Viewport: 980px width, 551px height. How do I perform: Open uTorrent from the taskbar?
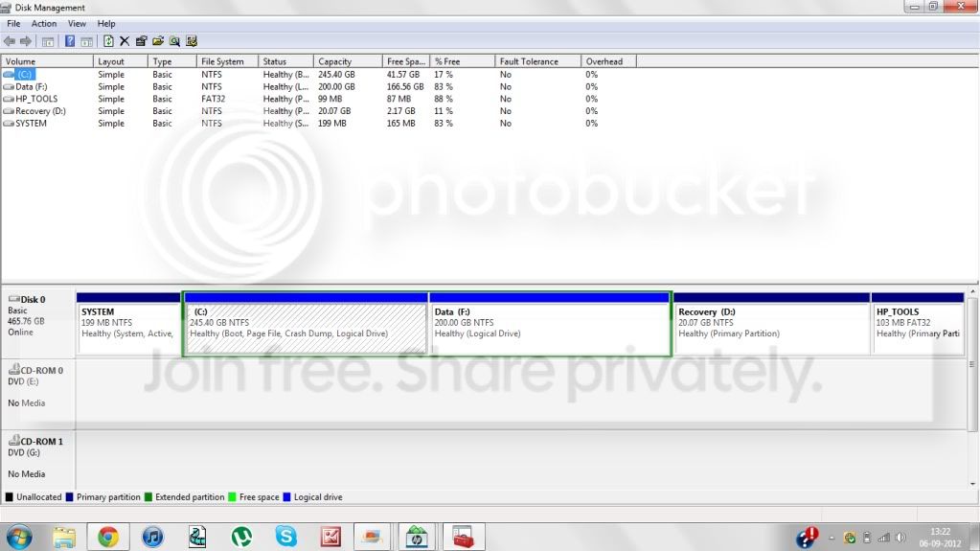coord(241,538)
